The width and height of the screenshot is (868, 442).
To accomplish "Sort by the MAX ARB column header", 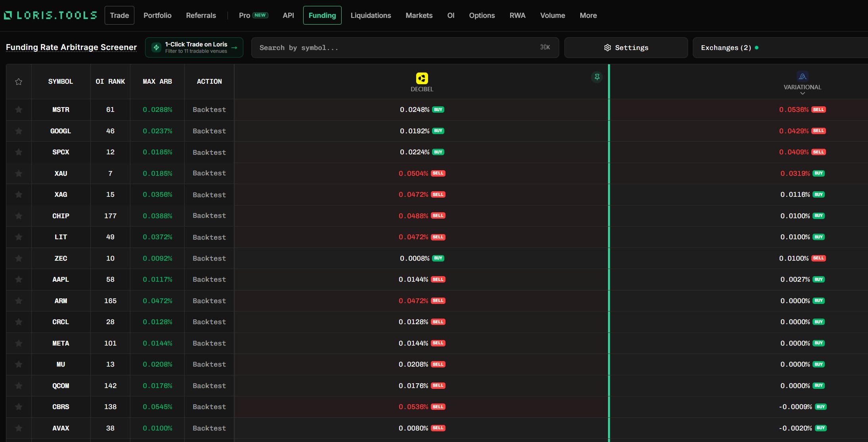I will tap(157, 81).
